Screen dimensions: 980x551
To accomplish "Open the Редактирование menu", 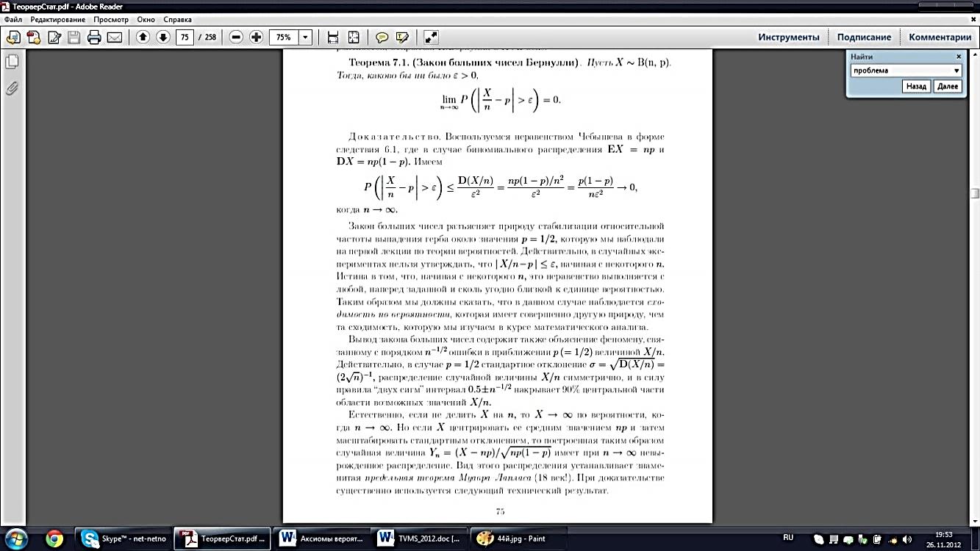I will pos(57,19).
